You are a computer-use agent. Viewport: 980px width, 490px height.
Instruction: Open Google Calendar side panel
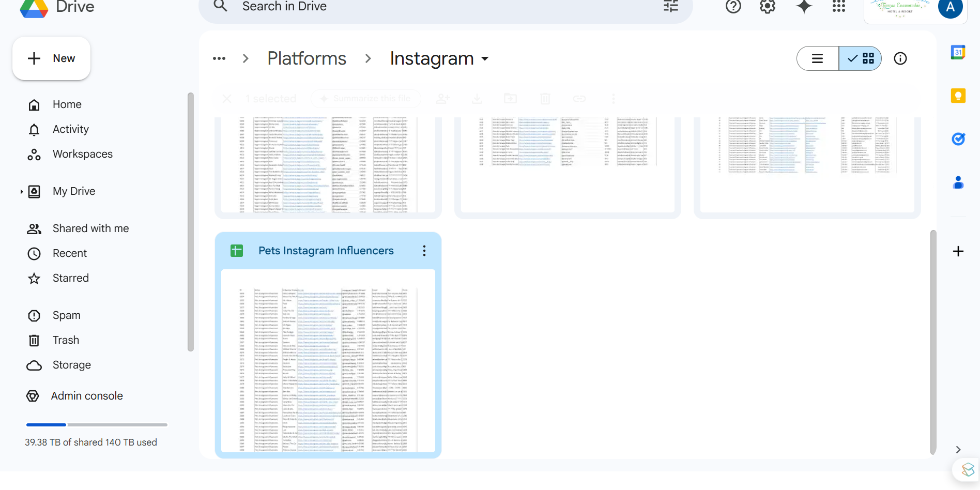(958, 52)
